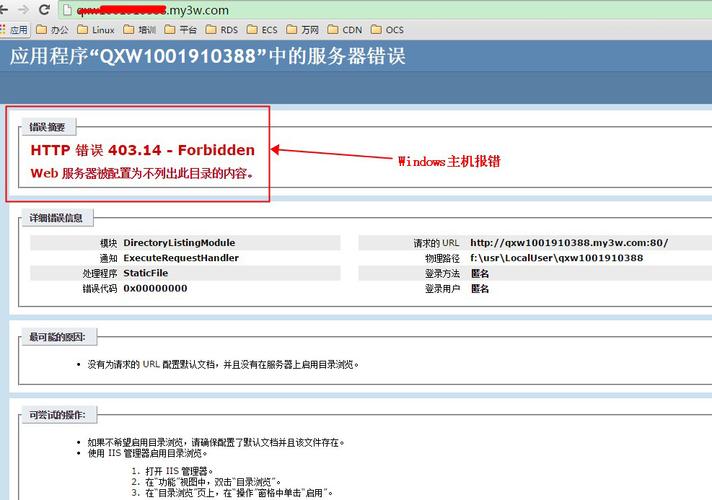The width and height of the screenshot is (712, 500).
Task: Click step 3 单击“启用” instruction
Action: tap(232, 493)
